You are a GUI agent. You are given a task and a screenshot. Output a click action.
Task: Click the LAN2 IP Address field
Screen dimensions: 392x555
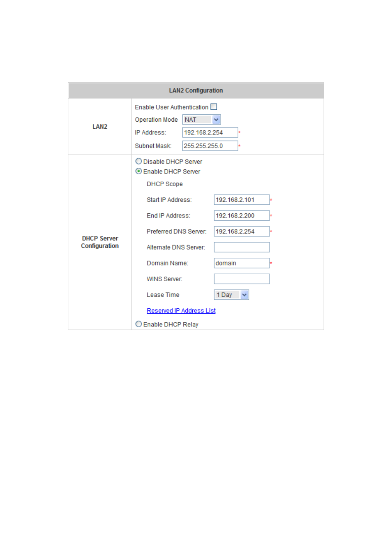(210, 132)
